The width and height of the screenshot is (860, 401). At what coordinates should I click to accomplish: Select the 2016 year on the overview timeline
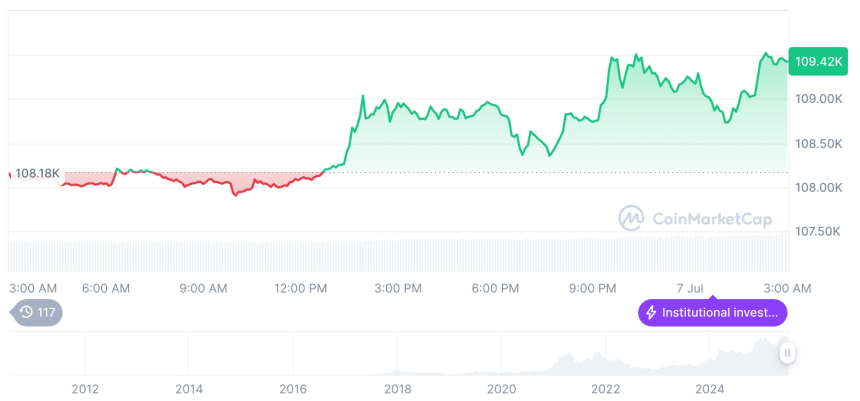tap(293, 388)
